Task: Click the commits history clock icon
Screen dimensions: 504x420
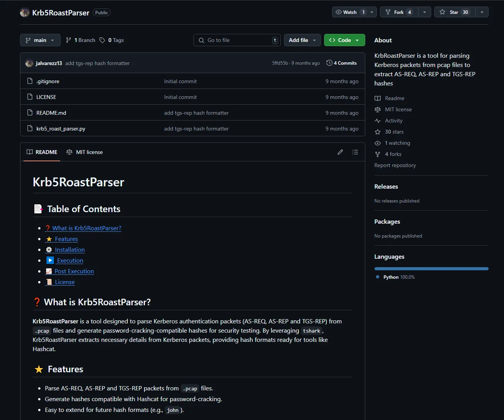Action: (x=329, y=63)
